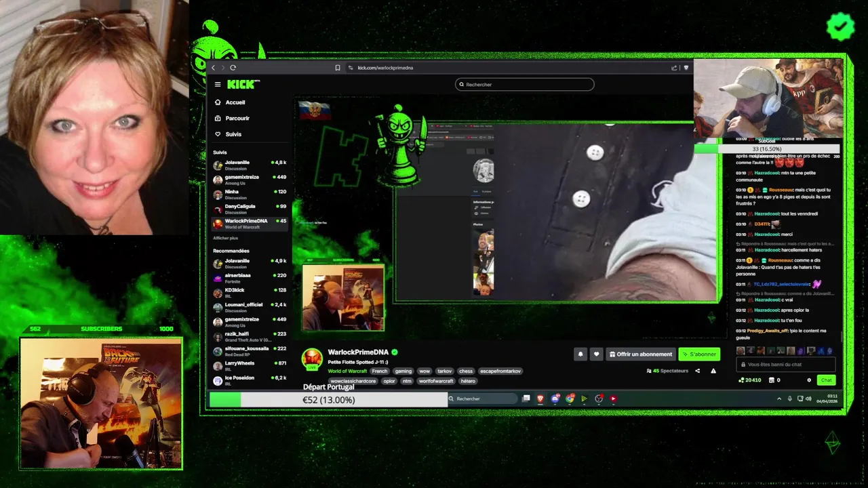
Task: Expand system tray hidden icons chevron
Action: (x=778, y=399)
